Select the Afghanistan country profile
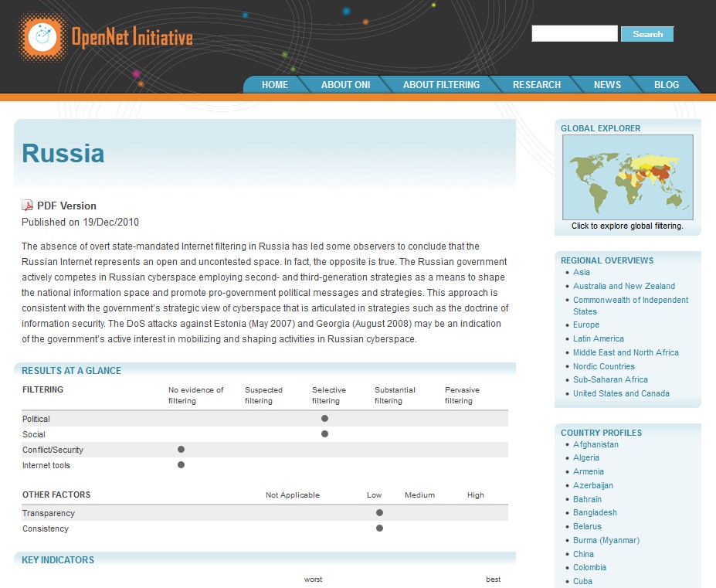Image resolution: width=716 pixels, height=588 pixels. pyautogui.click(x=596, y=444)
